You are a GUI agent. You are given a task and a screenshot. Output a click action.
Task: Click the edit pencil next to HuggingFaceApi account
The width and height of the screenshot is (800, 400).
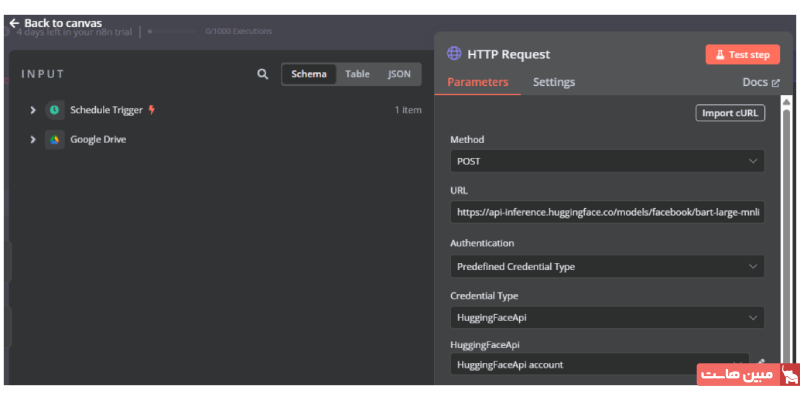pyautogui.click(x=761, y=364)
